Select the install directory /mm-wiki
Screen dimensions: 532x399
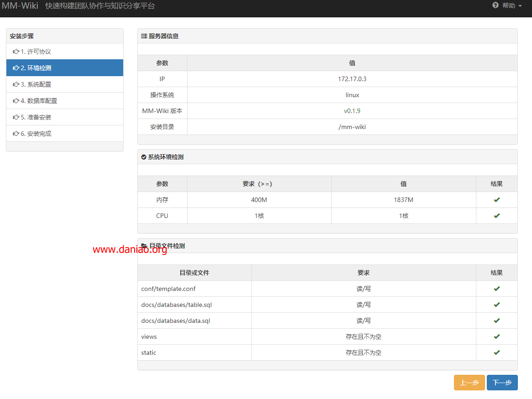[352, 127]
